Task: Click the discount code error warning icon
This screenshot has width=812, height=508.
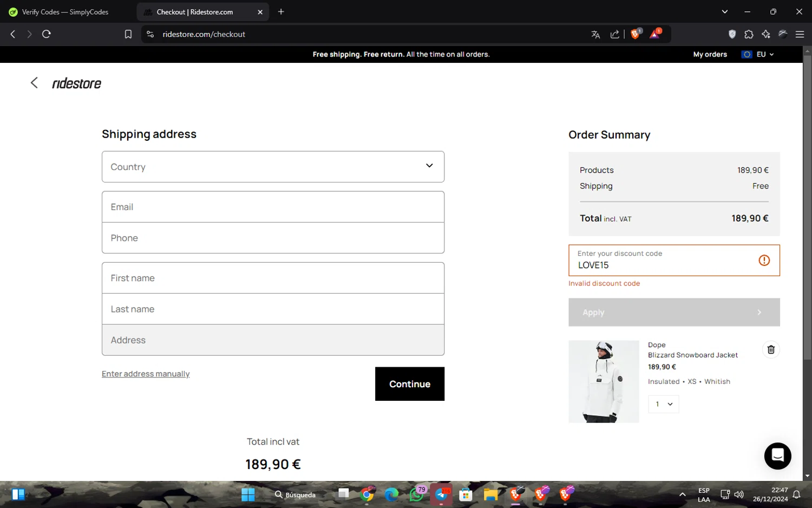Action: pos(764,260)
